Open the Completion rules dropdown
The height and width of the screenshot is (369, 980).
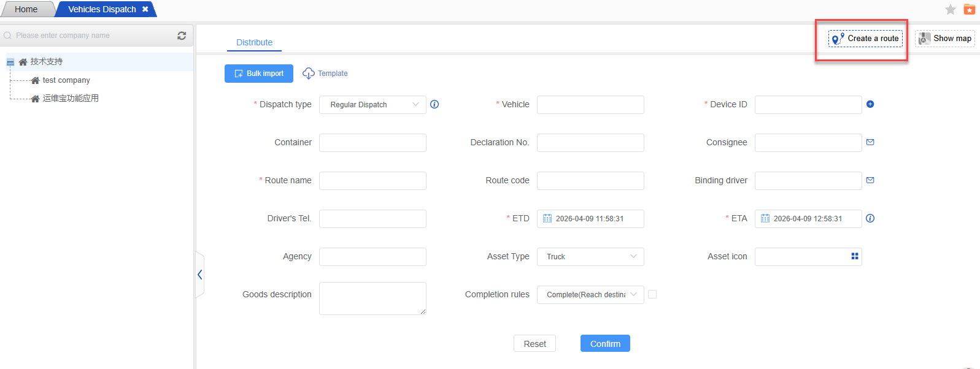coord(590,295)
